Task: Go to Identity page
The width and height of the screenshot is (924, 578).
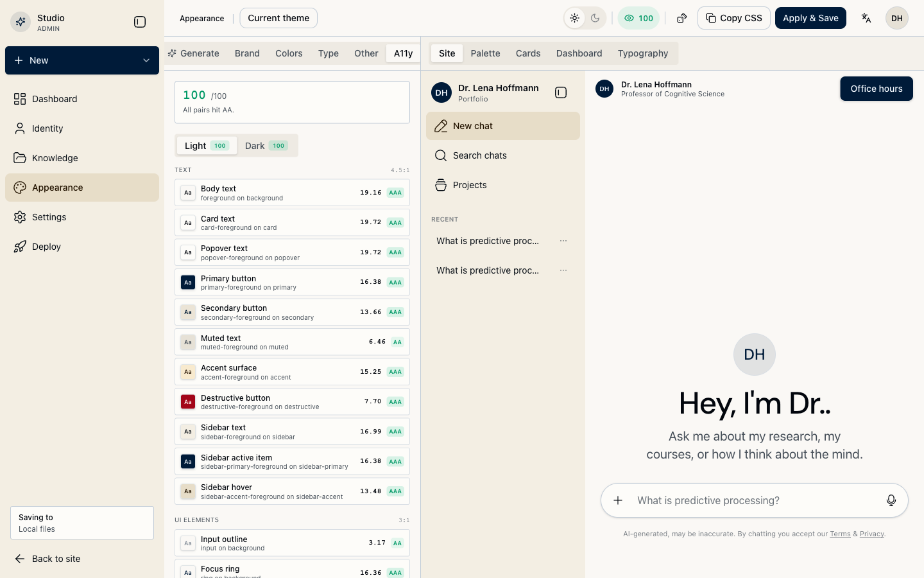Action: [x=82, y=128]
